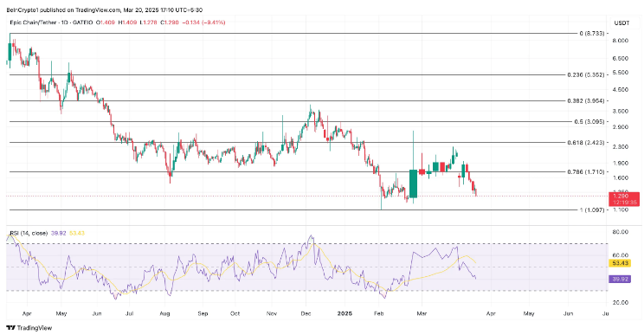Click the Sep time axis label
Viewport: 644px width, 335px height.
(x=203, y=313)
